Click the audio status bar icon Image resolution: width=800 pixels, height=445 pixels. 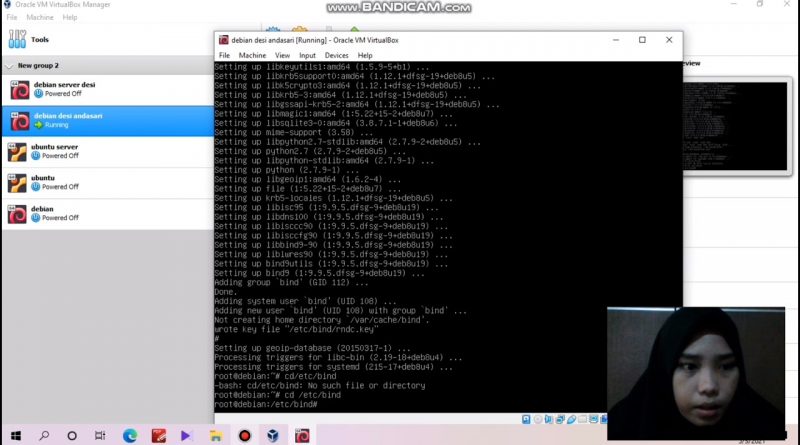coord(548,419)
